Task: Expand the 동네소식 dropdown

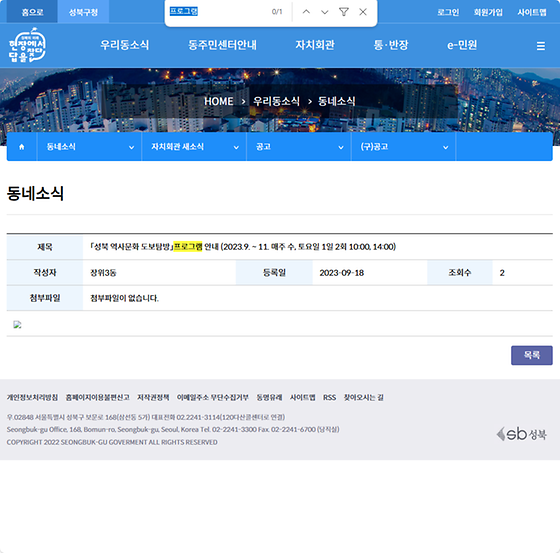Action: tap(89, 147)
